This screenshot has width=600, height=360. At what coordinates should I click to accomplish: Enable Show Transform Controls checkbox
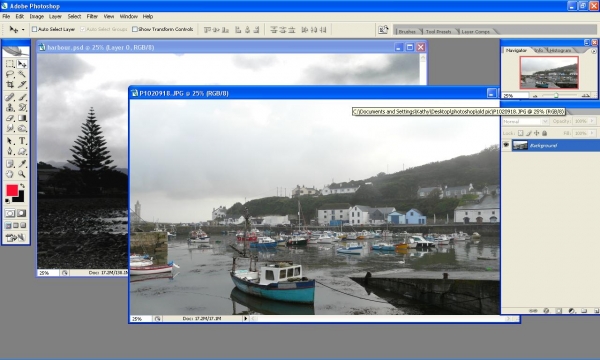pyautogui.click(x=135, y=29)
